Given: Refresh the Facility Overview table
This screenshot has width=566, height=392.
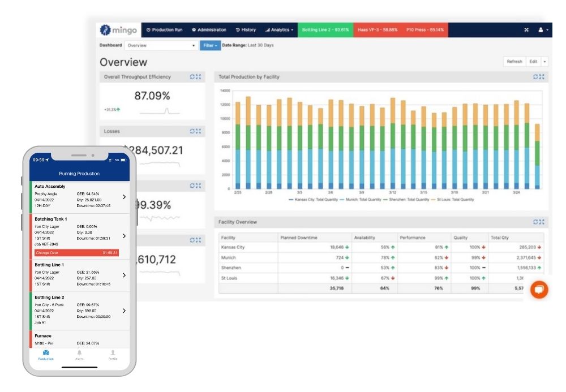Looking at the screenshot, I should click(536, 222).
